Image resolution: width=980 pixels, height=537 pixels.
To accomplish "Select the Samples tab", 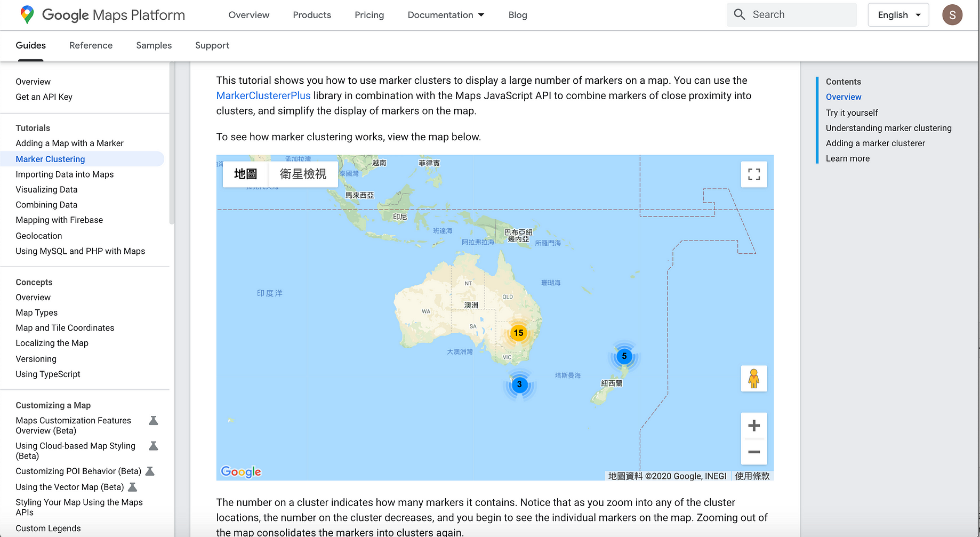I will 154,45.
